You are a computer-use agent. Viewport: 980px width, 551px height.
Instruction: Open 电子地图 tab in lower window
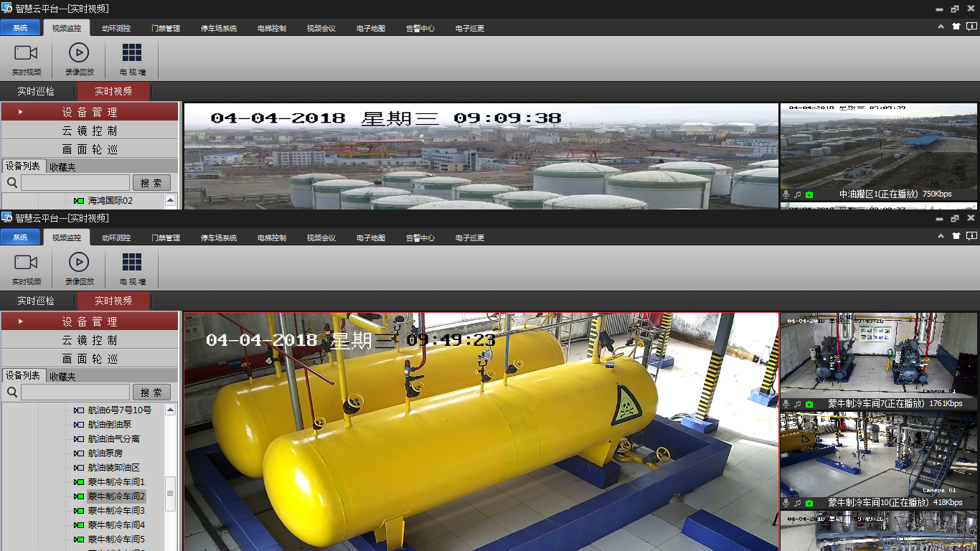(371, 238)
